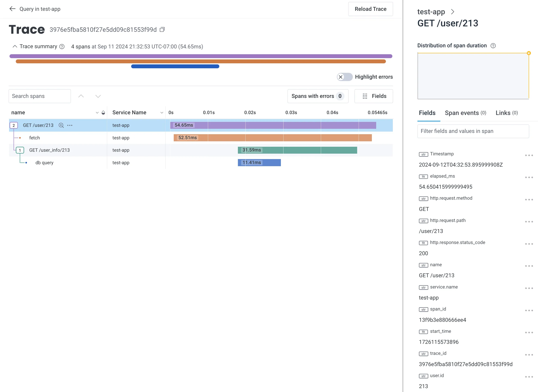The height and width of the screenshot is (392, 538).
Task: Click the Reload Trace button
Action: tap(371, 9)
